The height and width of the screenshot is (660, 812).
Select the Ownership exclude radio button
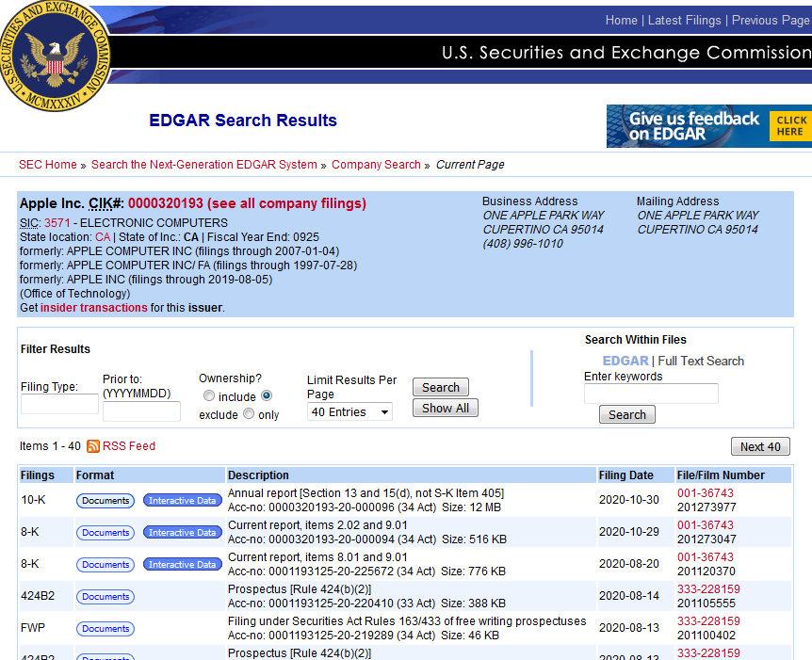point(267,396)
